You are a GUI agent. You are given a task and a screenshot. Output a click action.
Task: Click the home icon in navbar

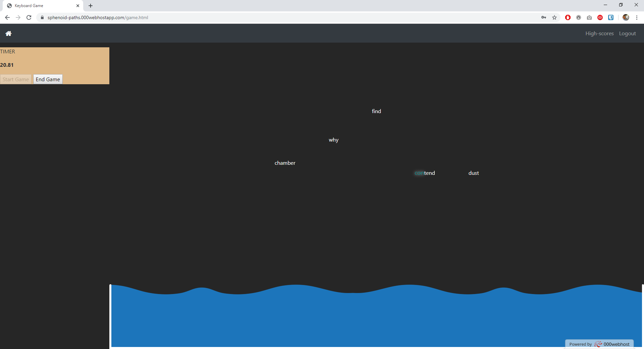click(x=8, y=34)
